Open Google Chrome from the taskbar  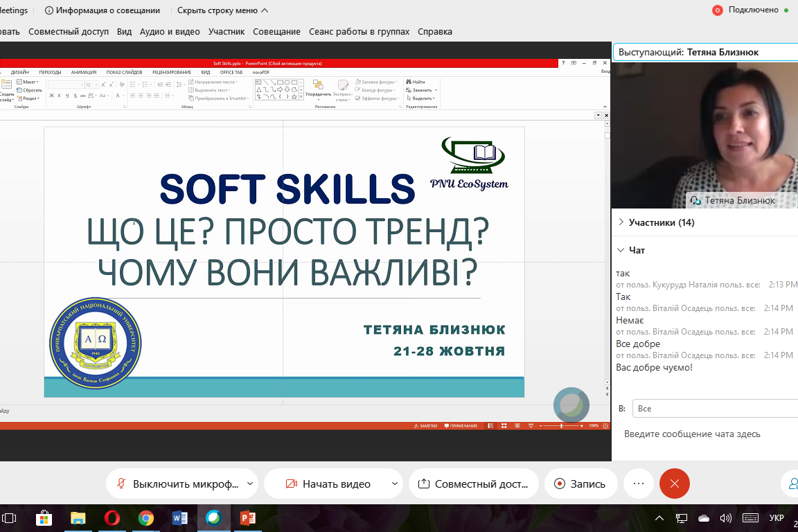(145, 518)
